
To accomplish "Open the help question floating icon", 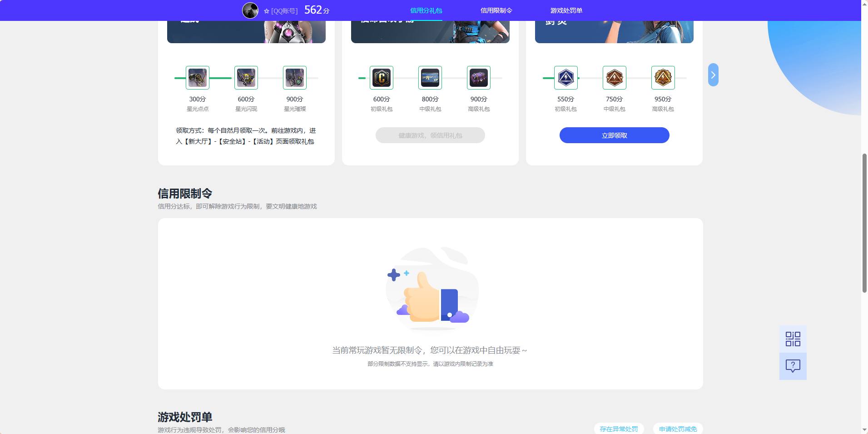I will tap(793, 366).
